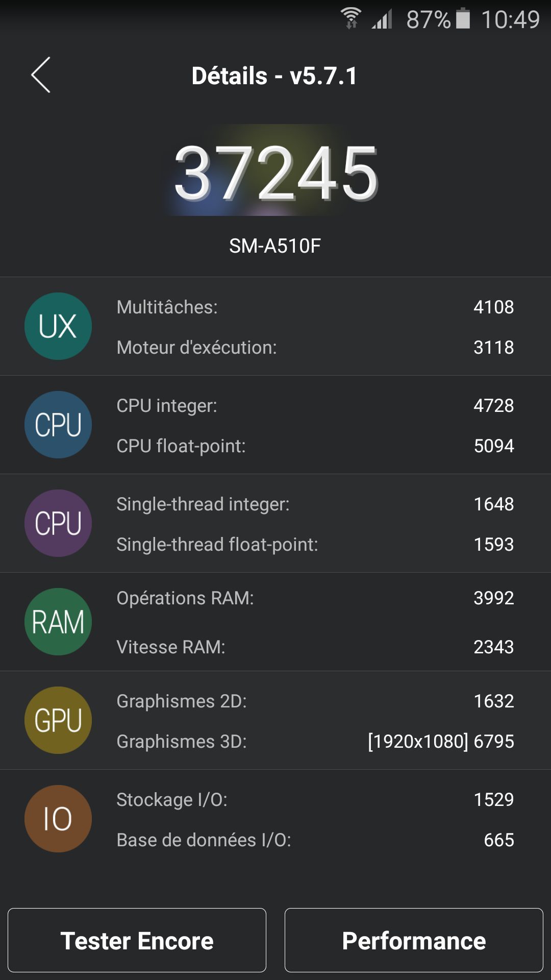Tap the brown IO category icon
The height and width of the screenshot is (980, 551).
point(58,819)
